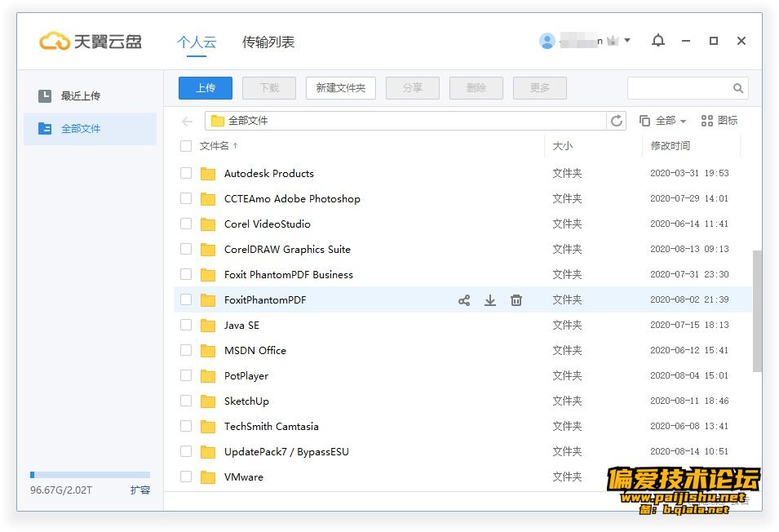Click the VIP crown icon
Screen dimensions: 779x532
[x=613, y=41]
